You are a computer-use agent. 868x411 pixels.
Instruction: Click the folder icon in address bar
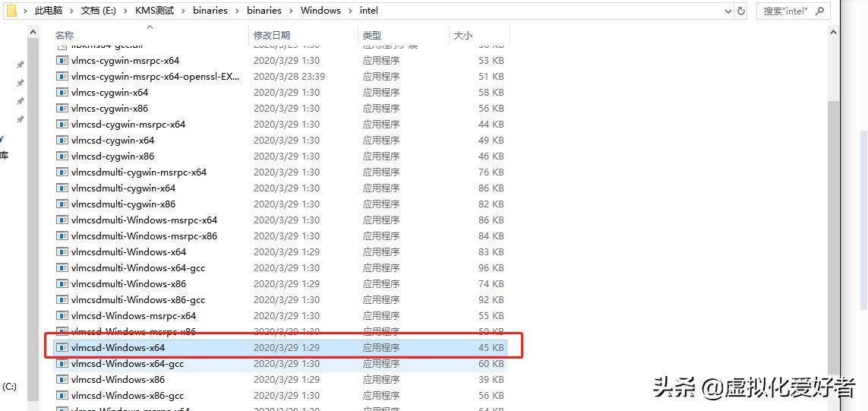pyautogui.click(x=11, y=11)
